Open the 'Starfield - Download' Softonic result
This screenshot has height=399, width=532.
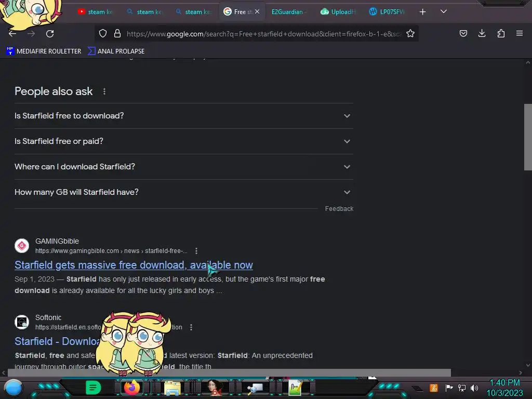click(57, 341)
